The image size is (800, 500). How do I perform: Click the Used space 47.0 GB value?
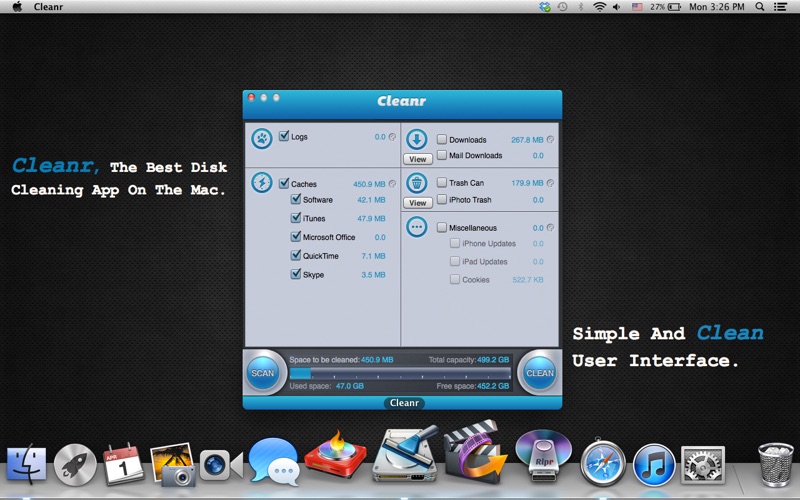click(350, 386)
